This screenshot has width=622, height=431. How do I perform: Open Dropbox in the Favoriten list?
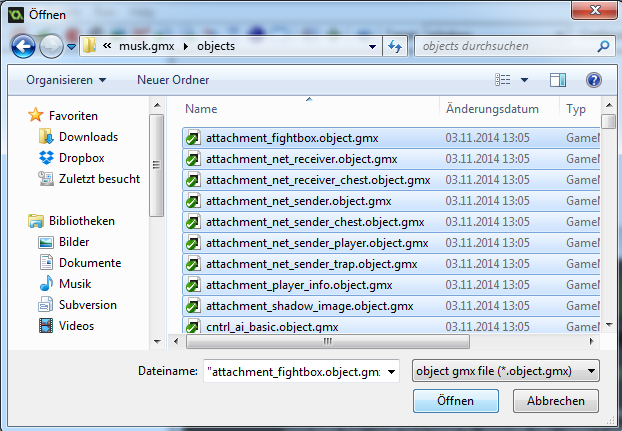pyautogui.click(x=79, y=158)
